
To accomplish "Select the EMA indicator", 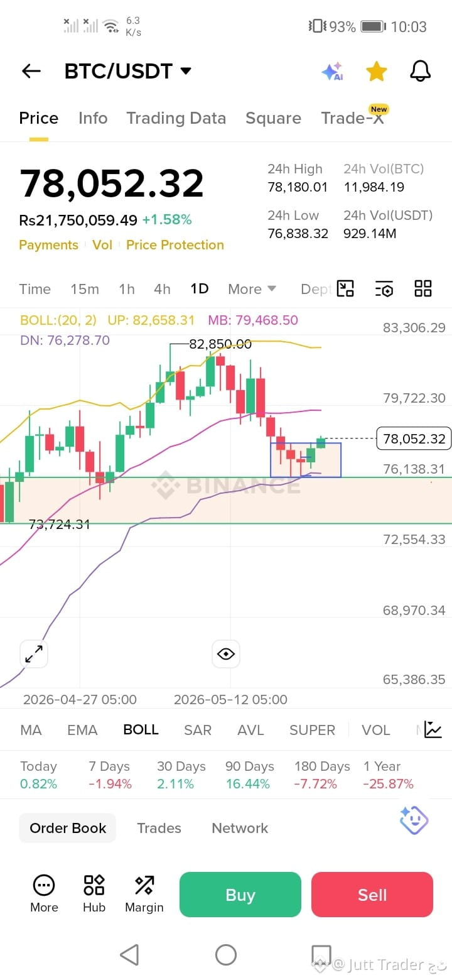I will click(x=82, y=730).
